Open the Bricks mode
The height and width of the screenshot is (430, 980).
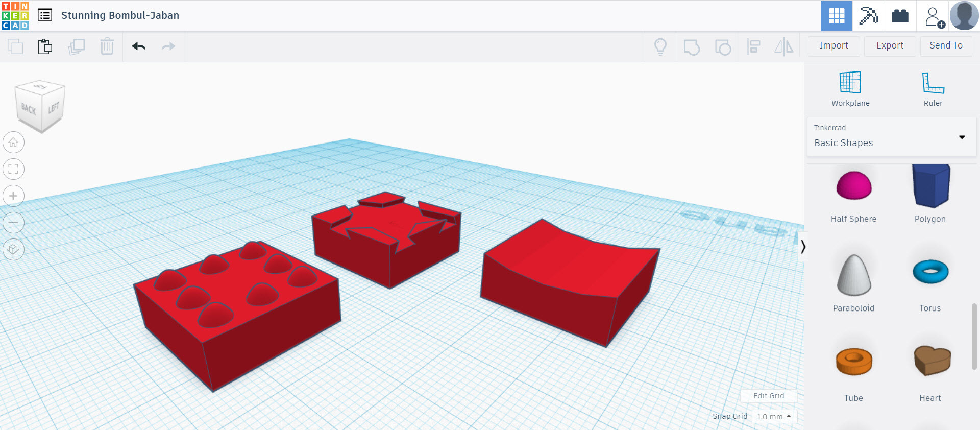(900, 16)
